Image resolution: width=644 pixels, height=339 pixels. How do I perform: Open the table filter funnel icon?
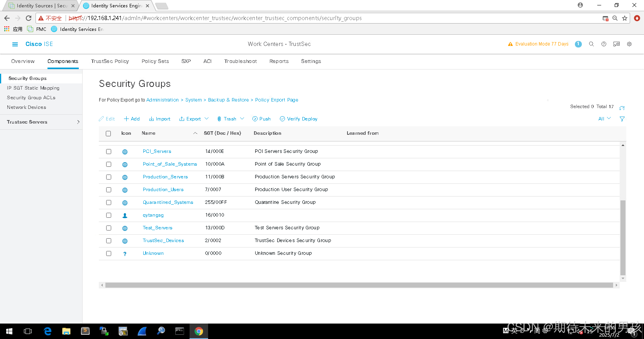[x=622, y=119]
